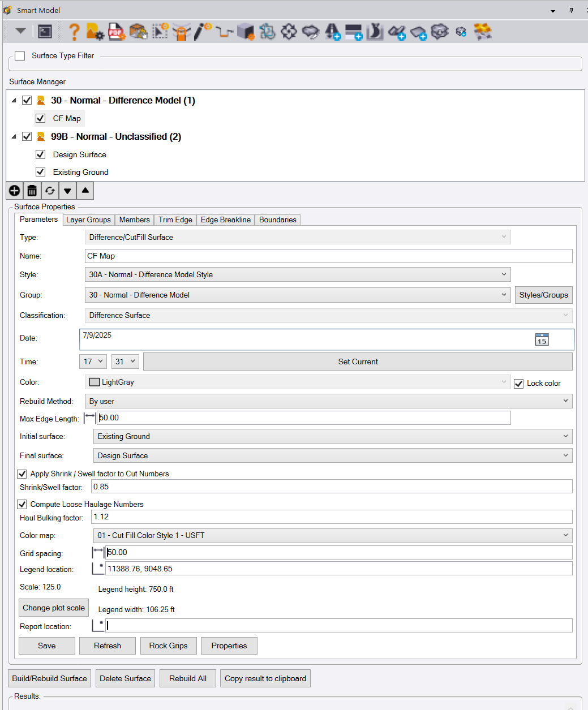588x710 pixels.
Task: Click the road with blue plus icon
Action: 332,32
